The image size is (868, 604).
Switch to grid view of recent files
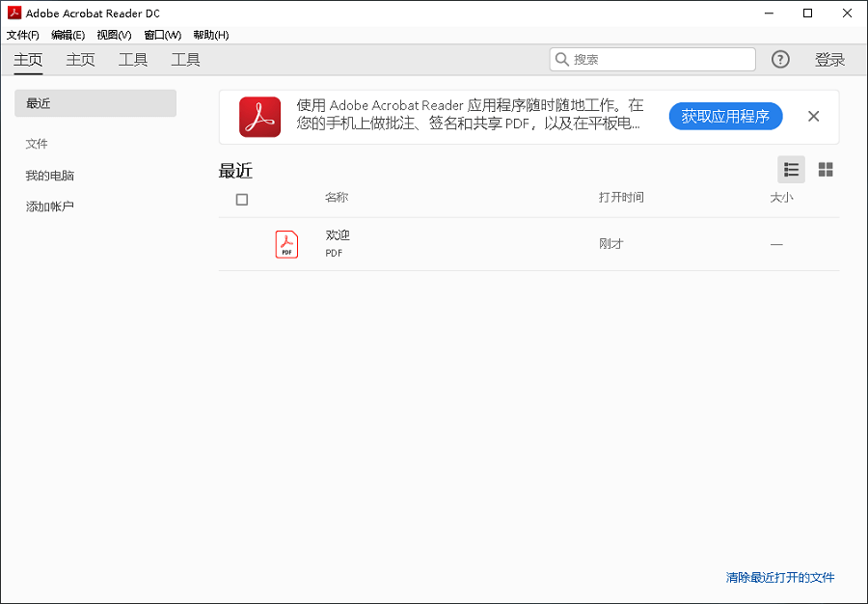[826, 169]
